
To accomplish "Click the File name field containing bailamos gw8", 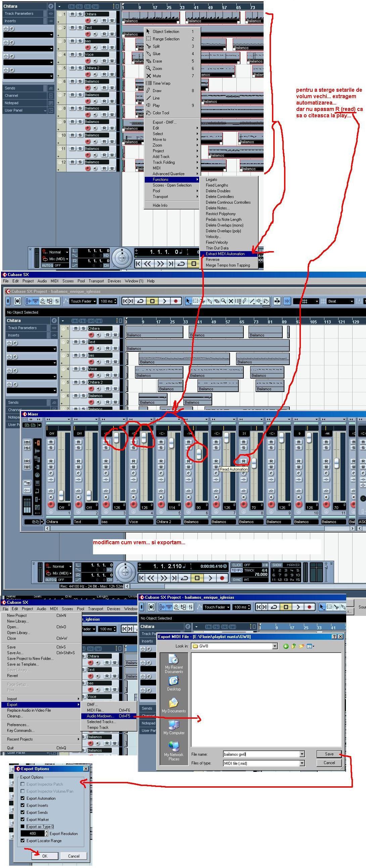I will tap(261, 754).
